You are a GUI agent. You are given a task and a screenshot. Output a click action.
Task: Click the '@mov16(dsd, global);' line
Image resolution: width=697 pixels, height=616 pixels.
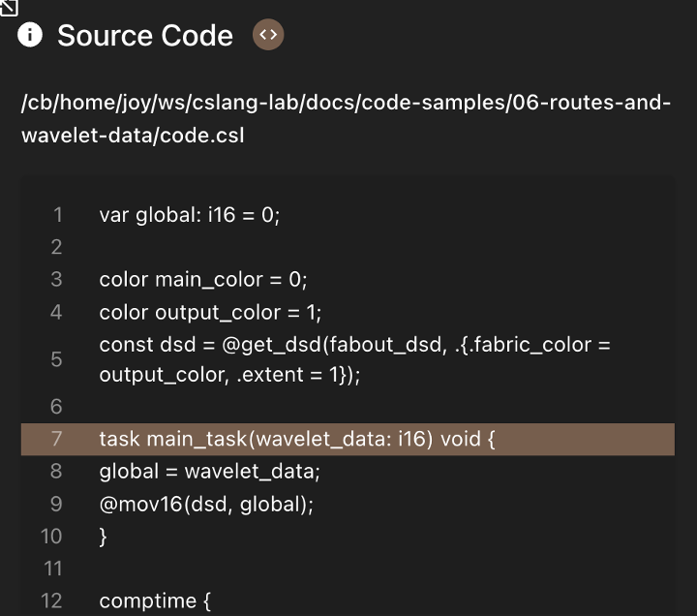click(x=206, y=505)
